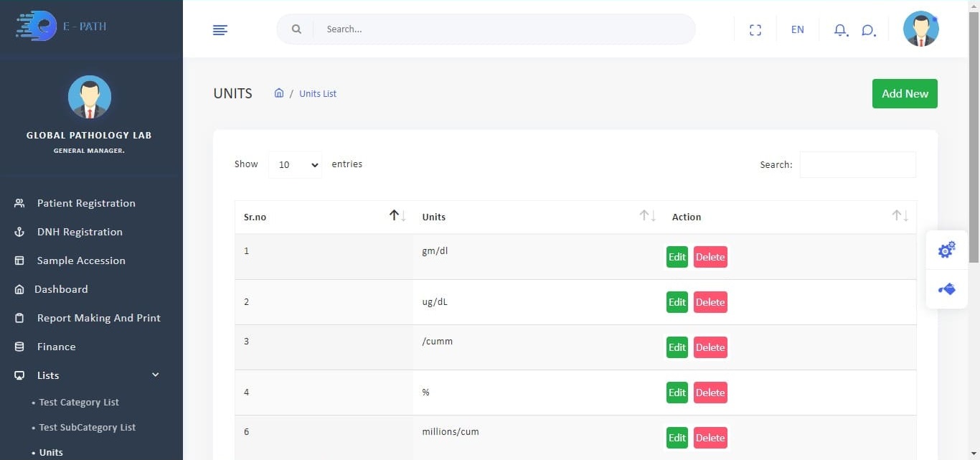Screen dimensions: 980x460
Task: Open the notifications bell icon
Action: coord(840,29)
